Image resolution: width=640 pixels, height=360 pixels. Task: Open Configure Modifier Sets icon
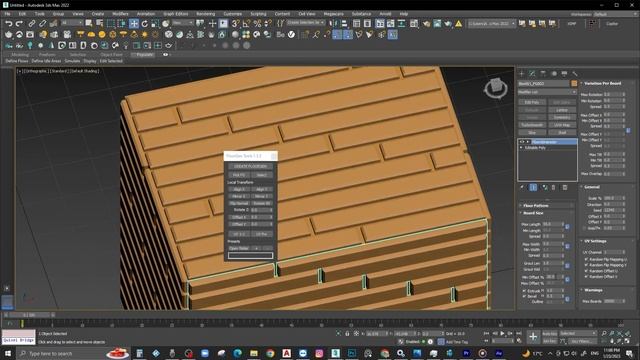pos(565,187)
